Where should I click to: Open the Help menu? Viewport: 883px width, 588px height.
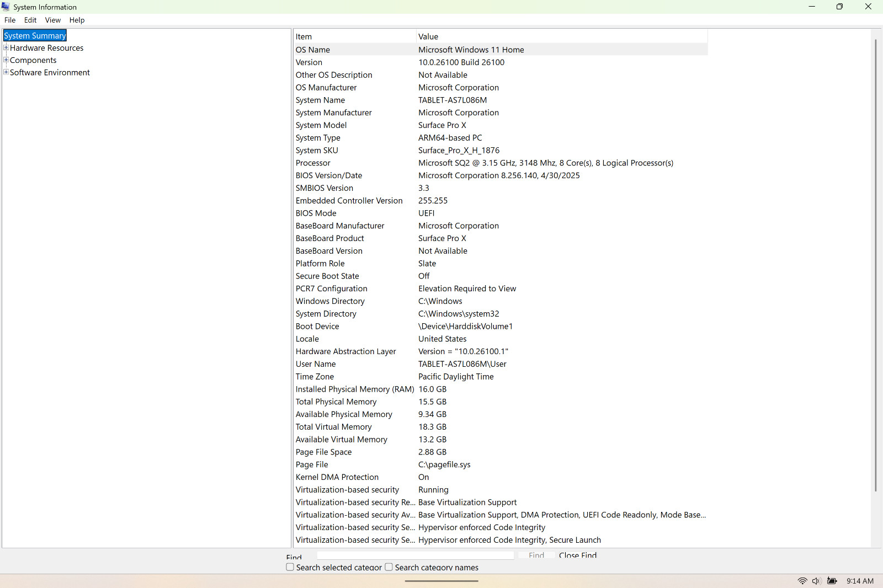(77, 20)
